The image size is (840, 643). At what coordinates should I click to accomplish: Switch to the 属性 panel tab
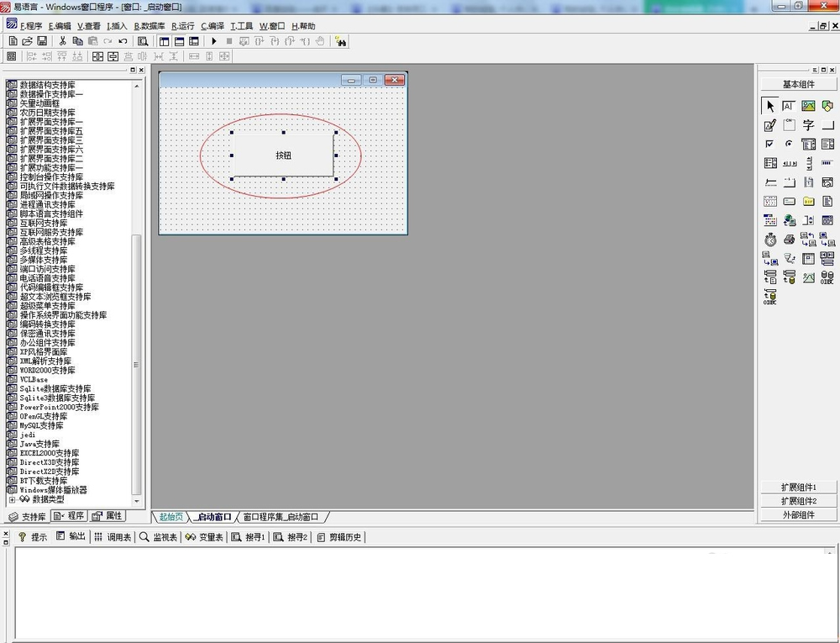coord(108,516)
